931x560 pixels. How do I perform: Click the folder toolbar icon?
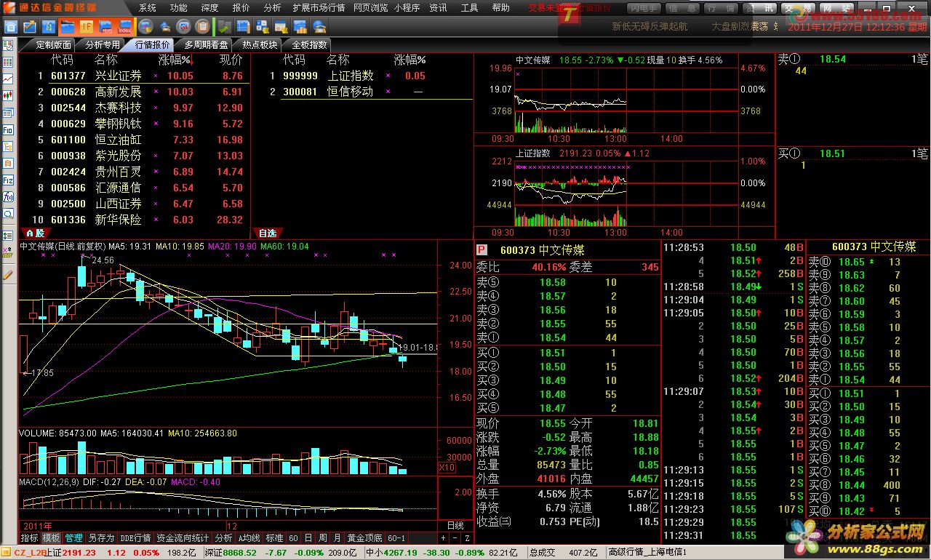(68, 27)
